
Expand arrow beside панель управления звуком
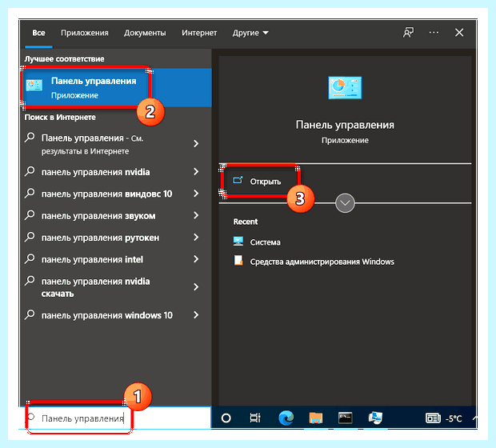(x=196, y=215)
